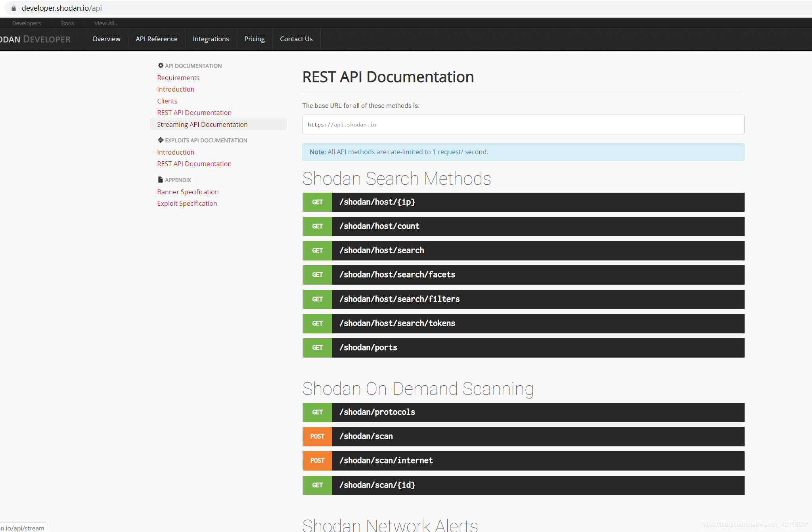Click the base URL code box
Image resolution: width=812 pixels, height=532 pixels.
(523, 124)
